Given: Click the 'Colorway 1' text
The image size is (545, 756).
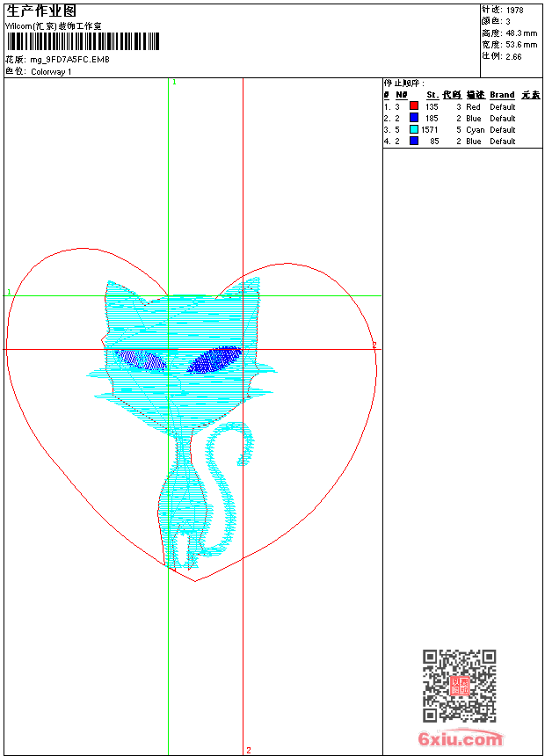Looking at the screenshot, I should pos(51,72).
